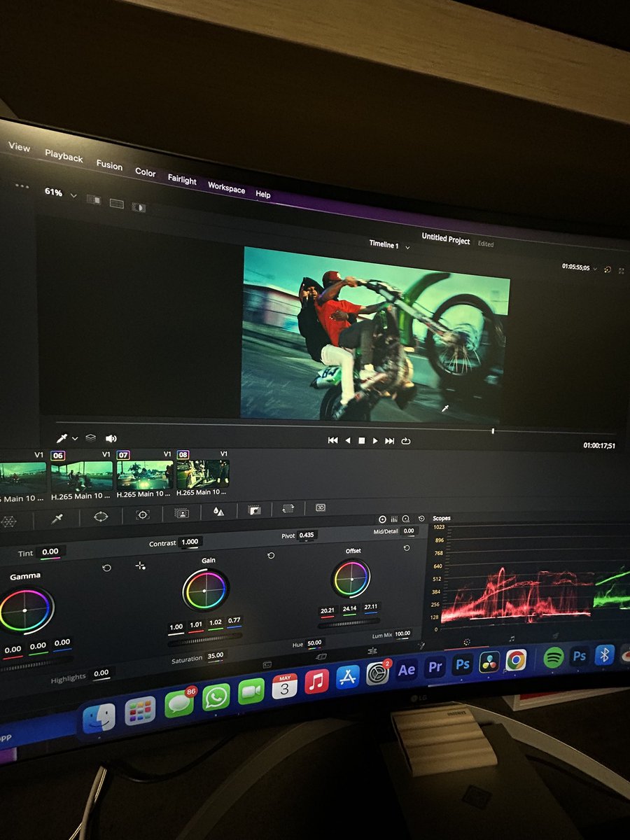Jump to the first frame
Screen dimensions: 630x840
[333, 440]
